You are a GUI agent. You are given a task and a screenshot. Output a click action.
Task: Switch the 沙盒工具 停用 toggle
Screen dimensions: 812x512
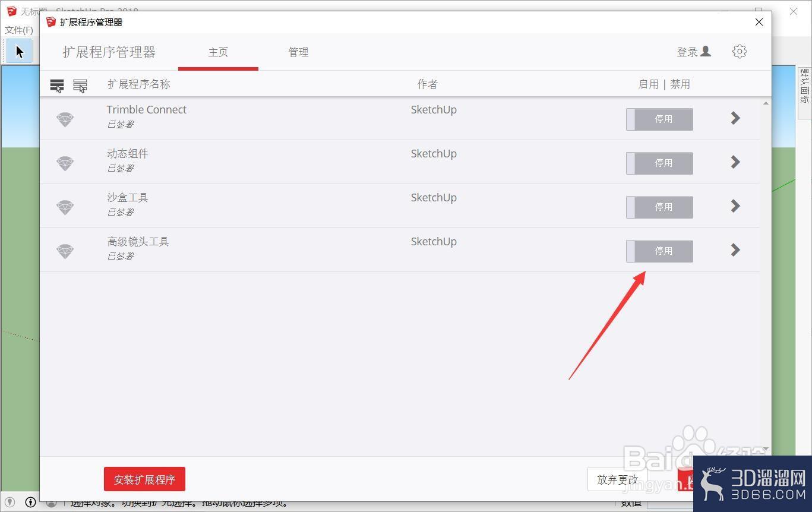pos(659,207)
